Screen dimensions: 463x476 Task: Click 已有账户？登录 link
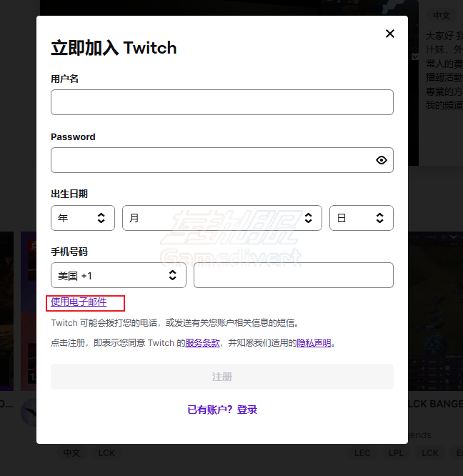click(222, 410)
